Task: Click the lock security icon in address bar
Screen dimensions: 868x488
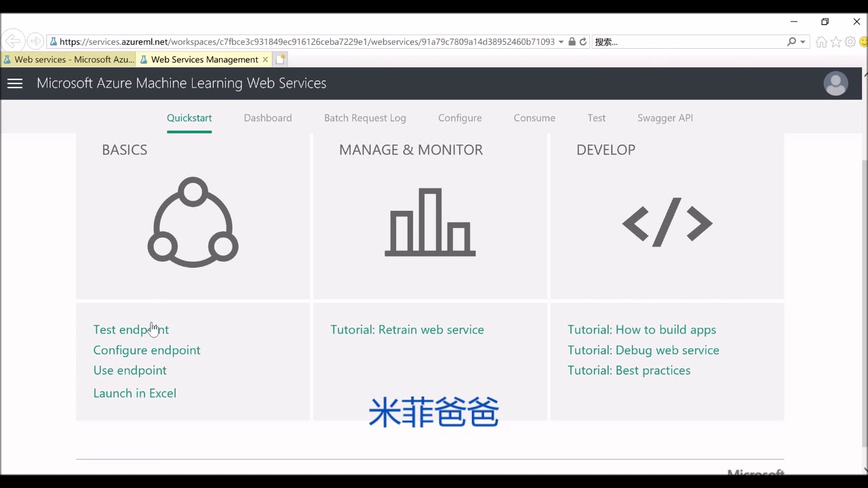Action: coord(572,41)
